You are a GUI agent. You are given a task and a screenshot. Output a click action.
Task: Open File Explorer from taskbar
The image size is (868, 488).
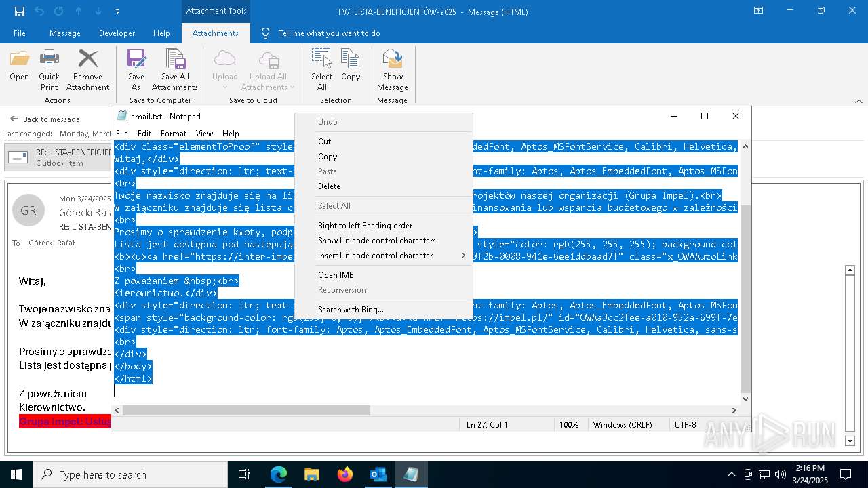311,474
